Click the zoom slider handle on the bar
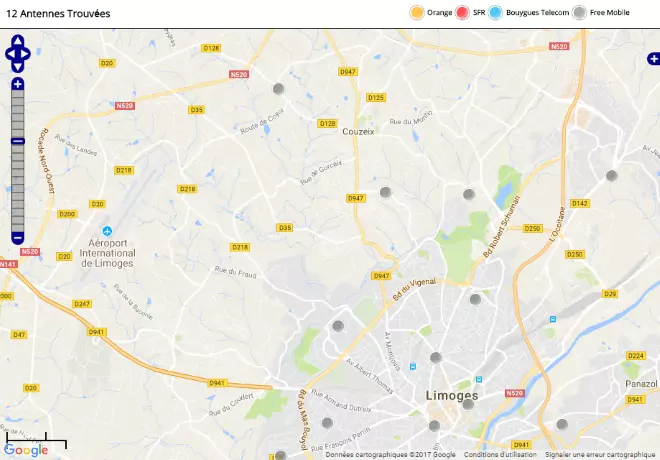This screenshot has width=660, height=460. coord(18,141)
